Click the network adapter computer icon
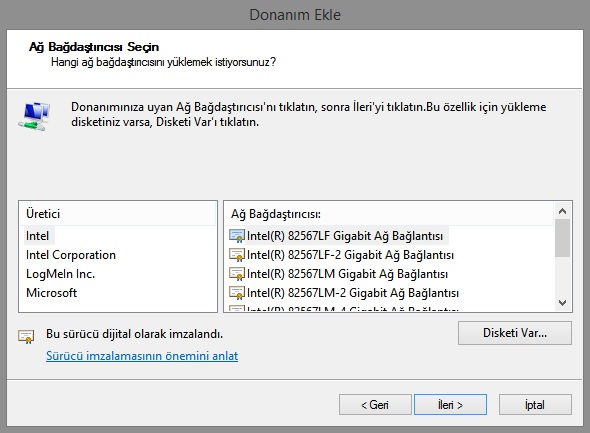This screenshot has height=433, width=590. tap(34, 116)
